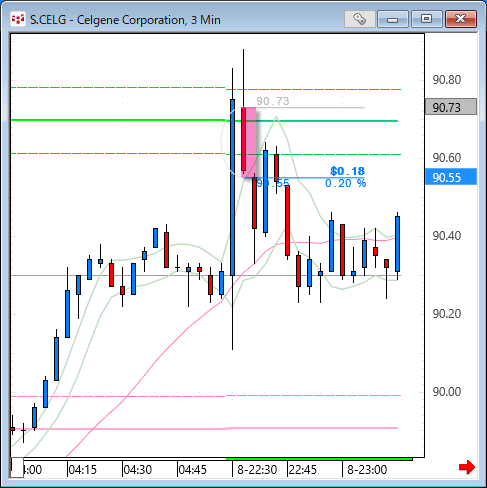Screen dimensions: 487x488
Task: Click the 90.73 annotation text on chart
Action: pyautogui.click(x=273, y=101)
